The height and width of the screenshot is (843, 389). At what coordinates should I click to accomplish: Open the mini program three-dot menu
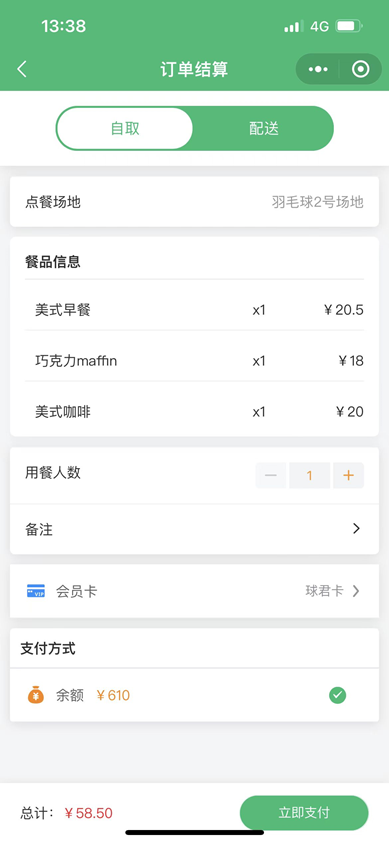point(318,69)
